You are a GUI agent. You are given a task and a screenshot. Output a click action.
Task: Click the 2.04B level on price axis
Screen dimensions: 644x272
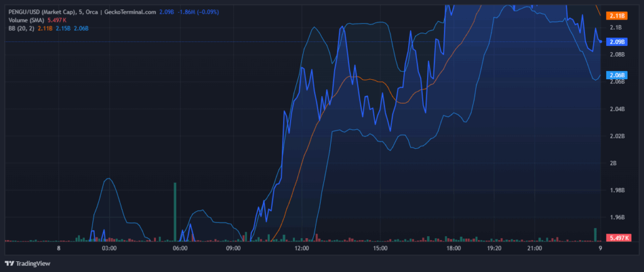tap(616, 109)
